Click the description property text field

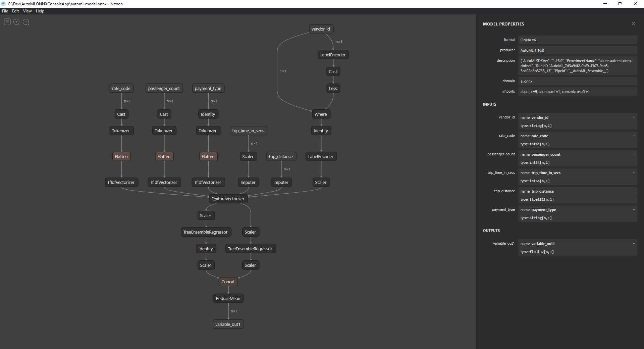click(x=577, y=66)
